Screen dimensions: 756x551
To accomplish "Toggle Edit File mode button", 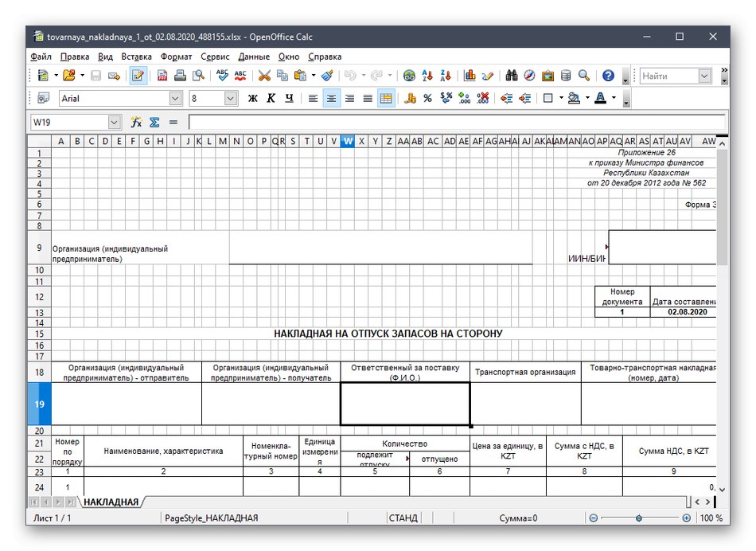I will pyautogui.click(x=138, y=76).
